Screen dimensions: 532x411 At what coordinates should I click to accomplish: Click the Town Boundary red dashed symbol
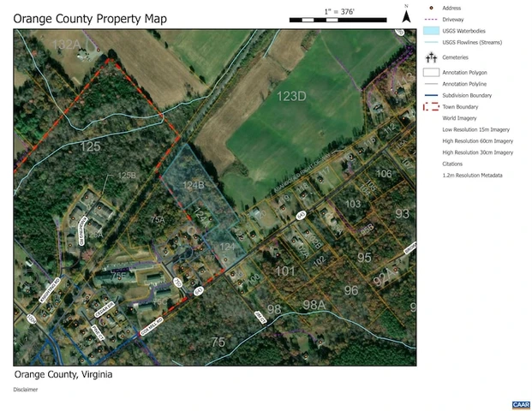click(x=431, y=107)
